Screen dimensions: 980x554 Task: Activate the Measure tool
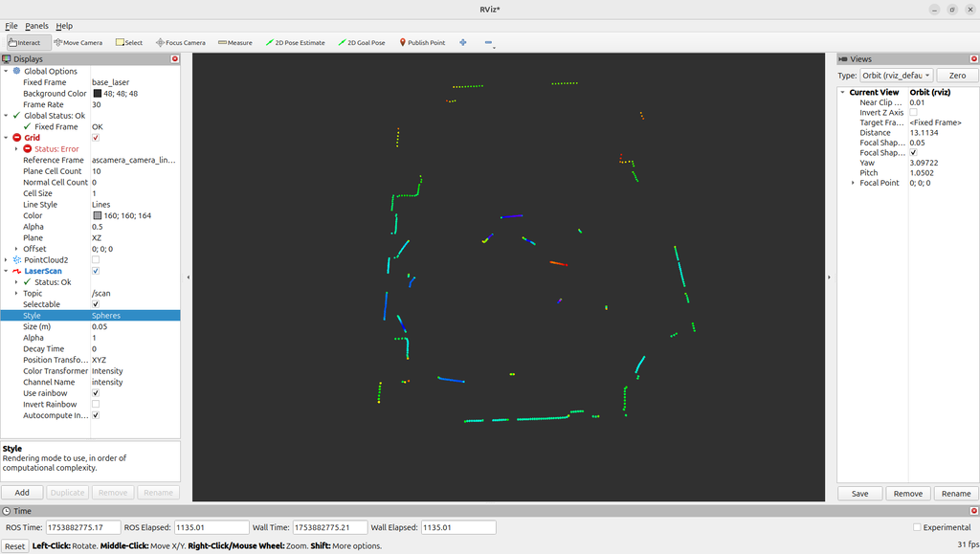point(235,42)
